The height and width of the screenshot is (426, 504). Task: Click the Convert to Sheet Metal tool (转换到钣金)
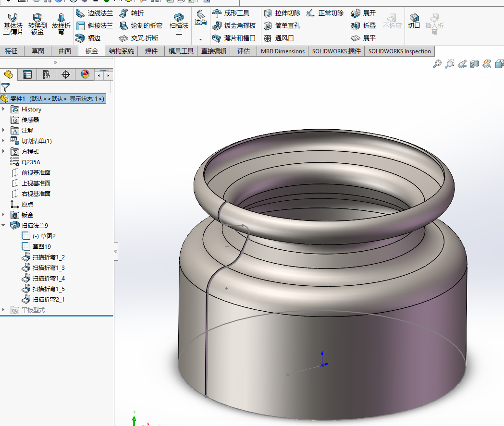37,24
